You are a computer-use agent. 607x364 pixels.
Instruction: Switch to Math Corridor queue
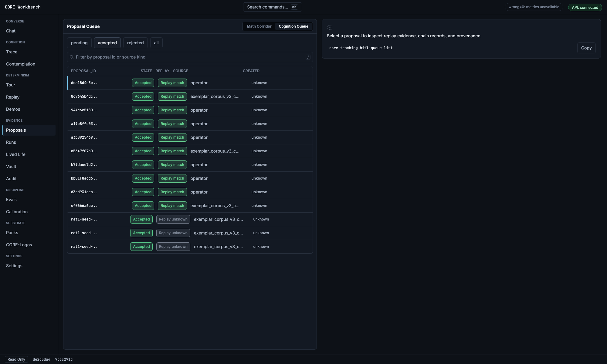[x=259, y=26]
